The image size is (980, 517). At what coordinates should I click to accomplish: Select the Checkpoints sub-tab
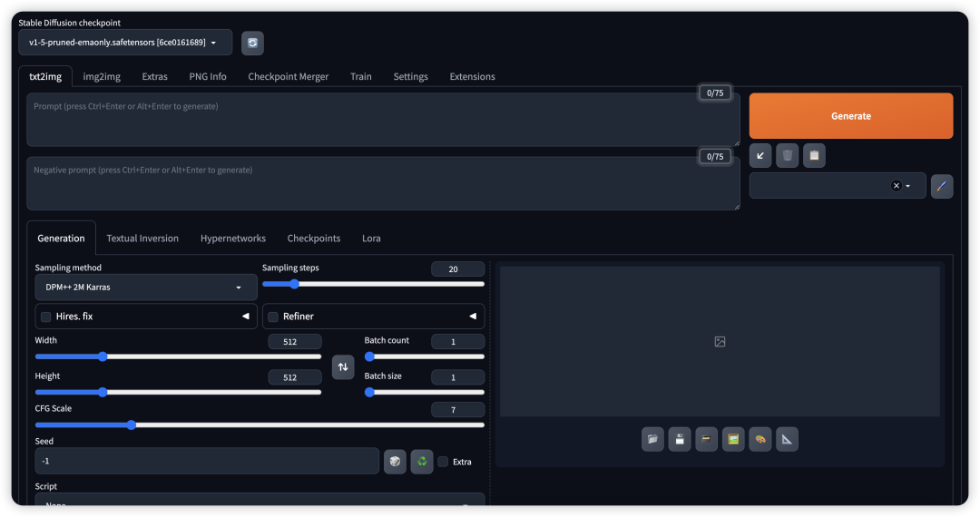click(314, 238)
